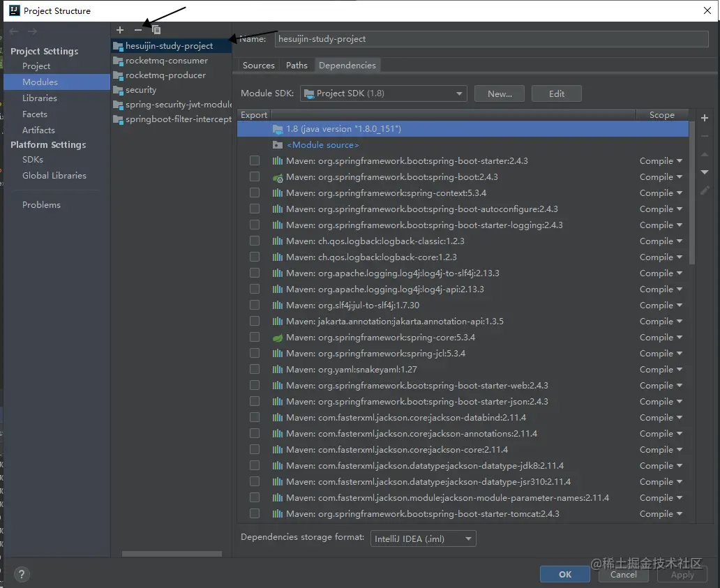Click the New... SDK button
The height and width of the screenshot is (588, 720).
click(500, 93)
